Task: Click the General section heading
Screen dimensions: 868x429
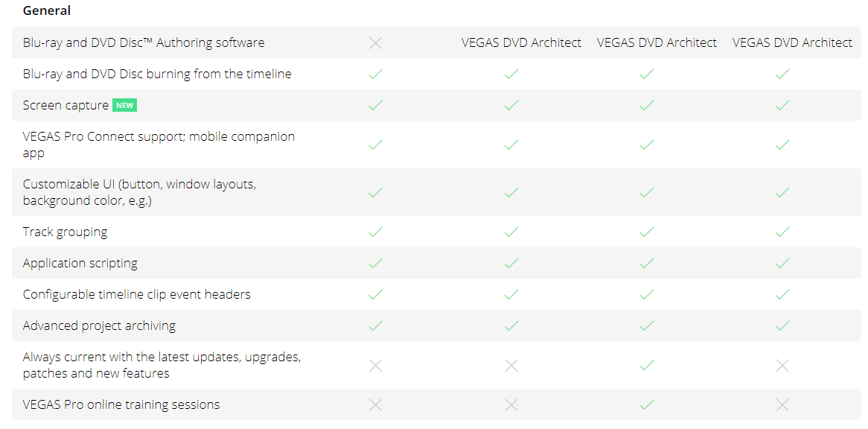Action: (x=47, y=10)
